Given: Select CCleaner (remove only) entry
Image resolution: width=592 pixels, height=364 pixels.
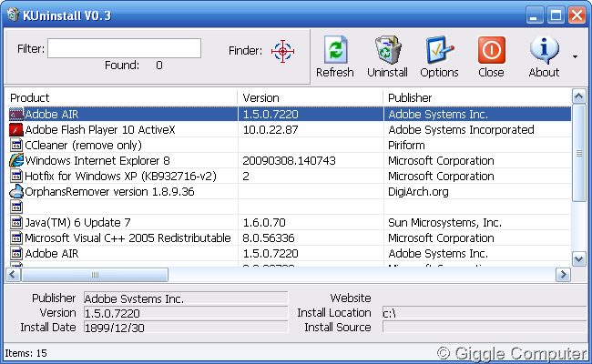Looking at the screenshot, I should click(83, 146).
